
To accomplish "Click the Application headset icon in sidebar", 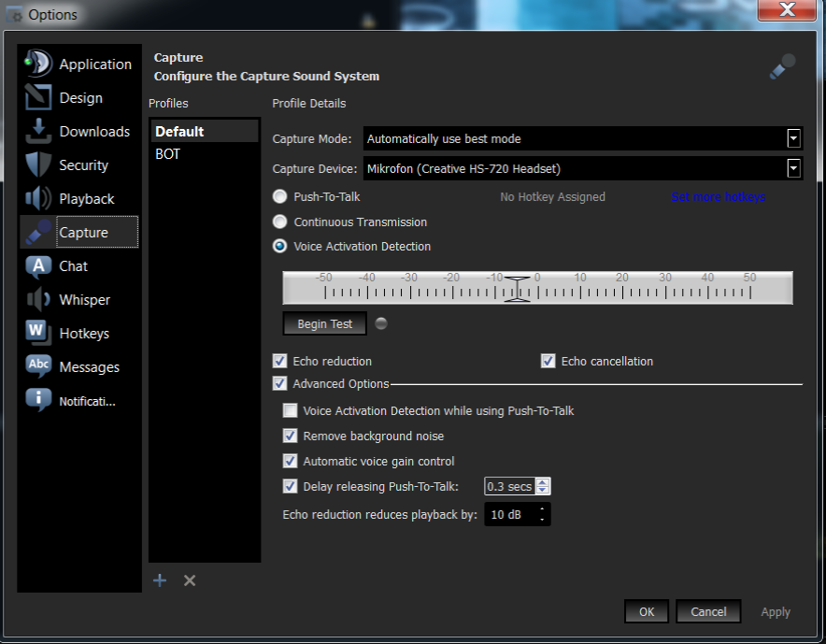I will [38, 64].
